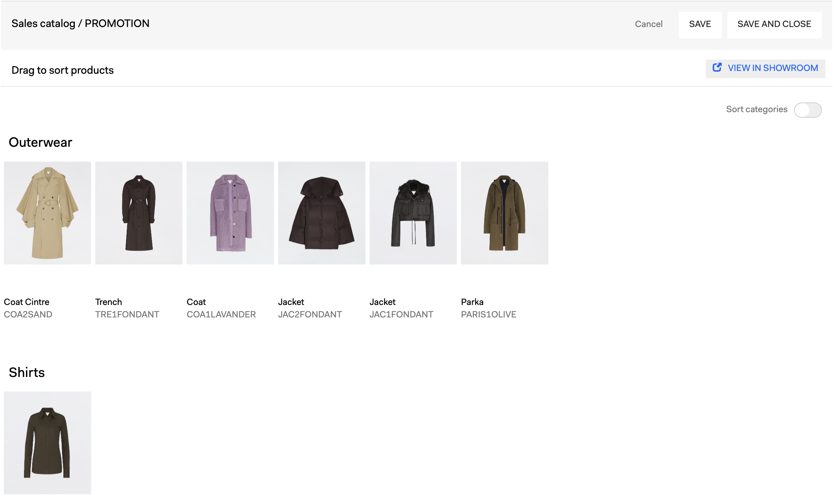834x504 pixels.
Task: Click the 'JAC1FONDANT' product code
Action: click(x=401, y=314)
